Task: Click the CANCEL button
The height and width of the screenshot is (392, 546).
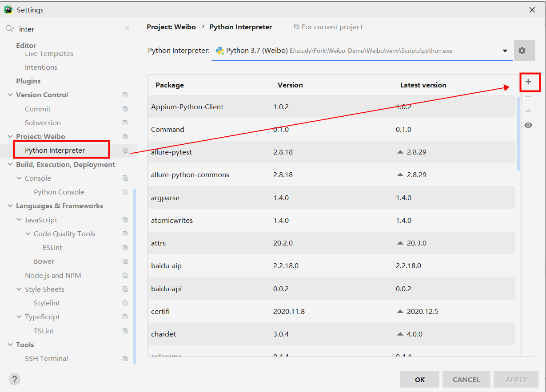Action: pos(466,380)
